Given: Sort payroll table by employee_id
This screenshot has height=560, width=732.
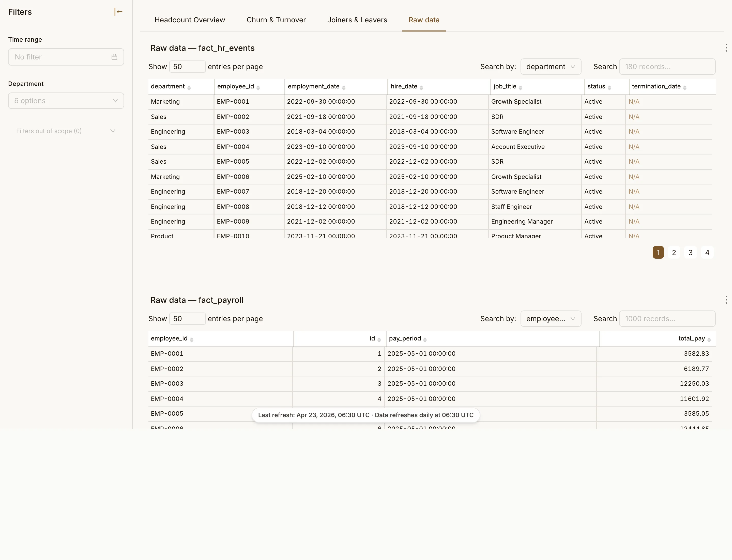Looking at the screenshot, I should click(191, 339).
